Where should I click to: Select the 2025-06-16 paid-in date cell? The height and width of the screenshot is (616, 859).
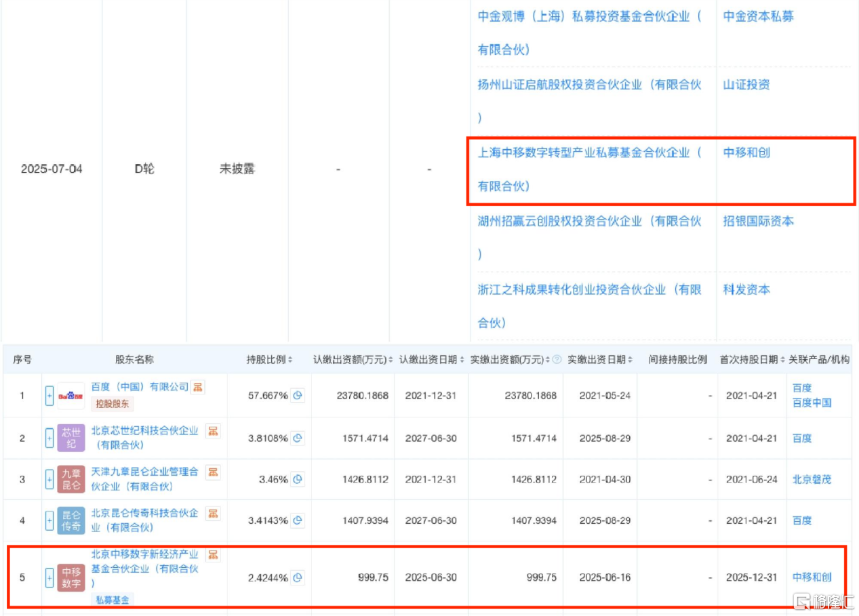(605, 578)
